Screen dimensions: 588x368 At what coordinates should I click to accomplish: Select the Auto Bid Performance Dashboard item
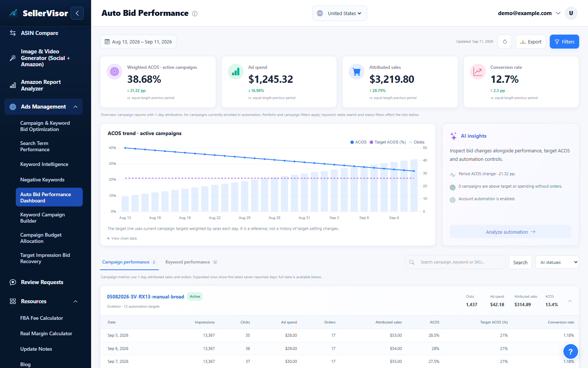tap(49, 197)
